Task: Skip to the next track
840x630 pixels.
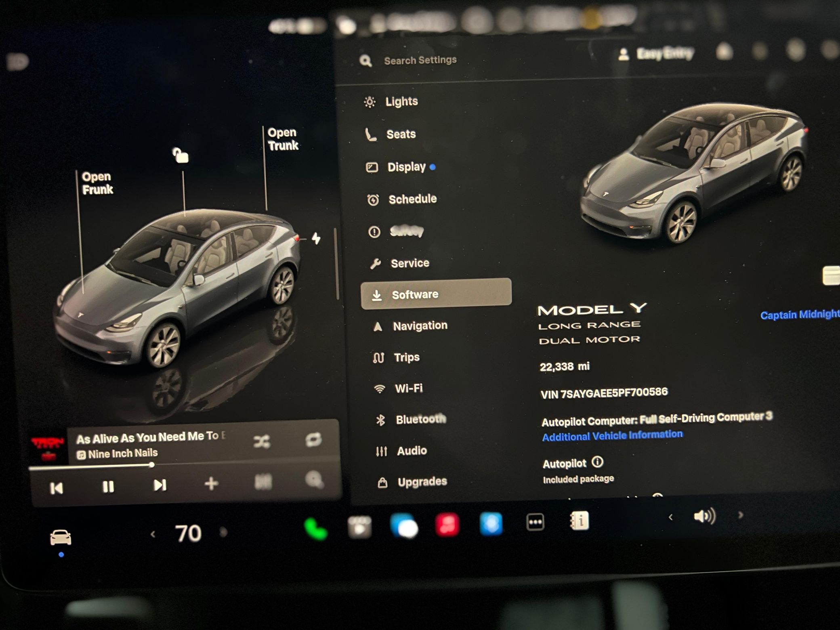Action: point(160,485)
